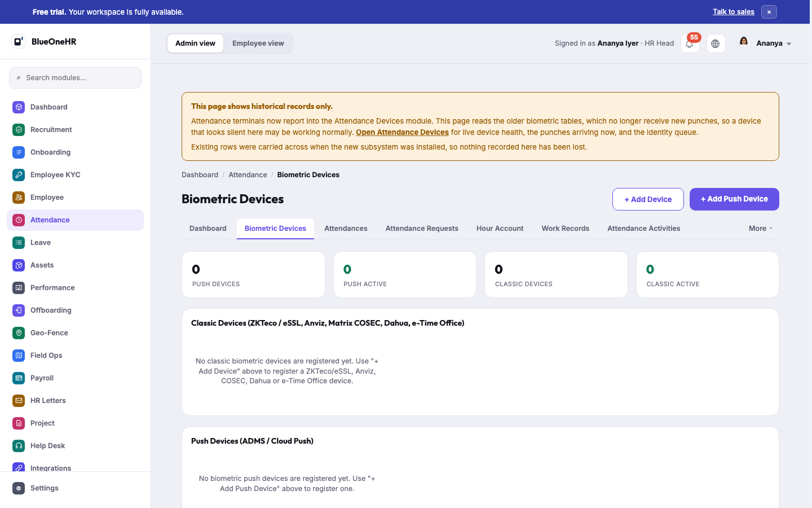Select the Attendance clock icon

click(19, 220)
